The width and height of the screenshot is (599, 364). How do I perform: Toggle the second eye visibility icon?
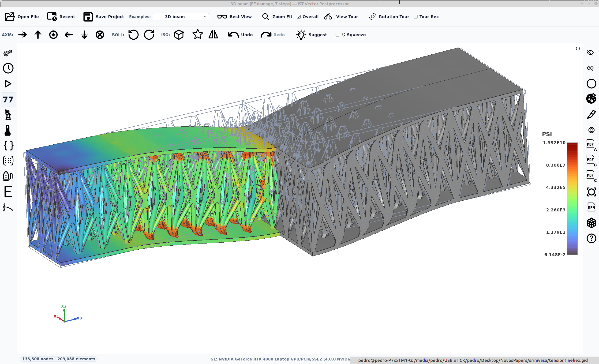click(x=591, y=68)
